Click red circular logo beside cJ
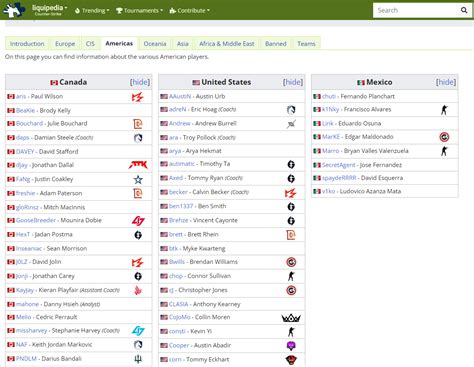This screenshot has height=367, width=474. pos(291,290)
